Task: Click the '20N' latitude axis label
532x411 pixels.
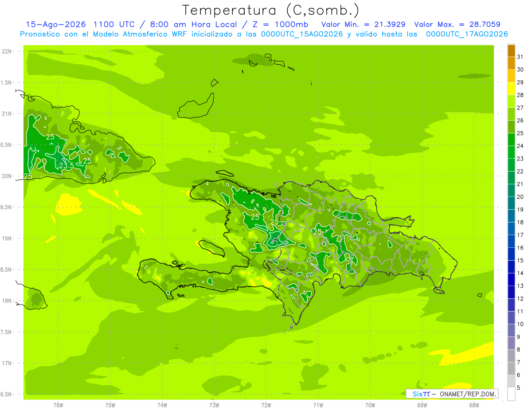Action: 7,176
